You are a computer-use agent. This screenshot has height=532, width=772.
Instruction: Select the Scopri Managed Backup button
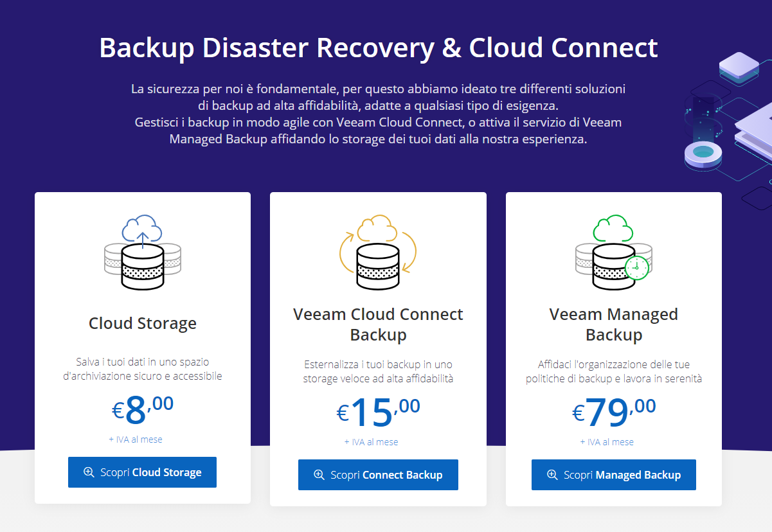click(613, 475)
